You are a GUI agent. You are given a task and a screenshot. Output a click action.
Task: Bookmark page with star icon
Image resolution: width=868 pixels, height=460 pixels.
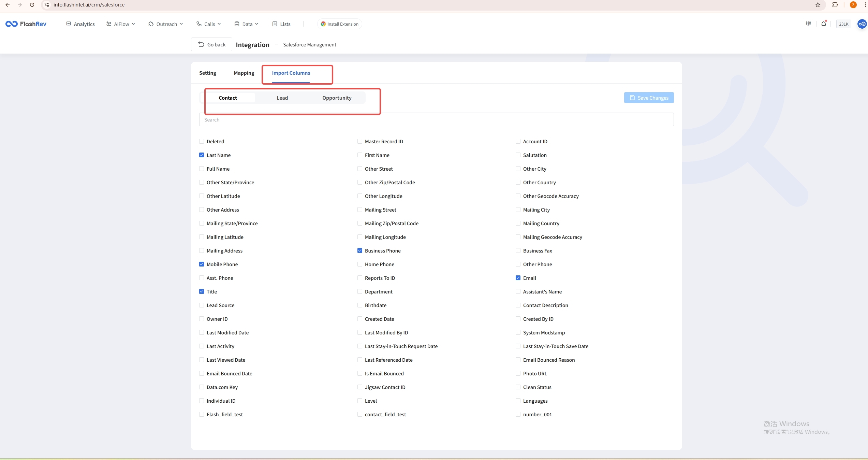tap(818, 5)
